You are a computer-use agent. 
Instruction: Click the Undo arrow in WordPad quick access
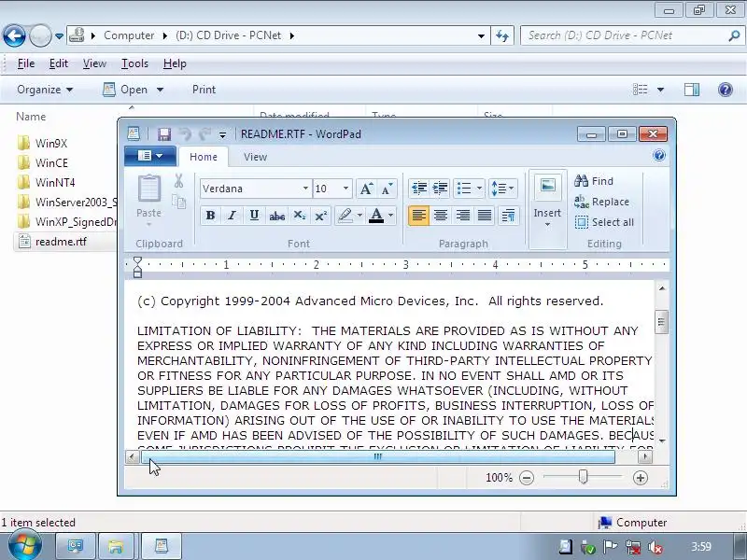coord(185,134)
